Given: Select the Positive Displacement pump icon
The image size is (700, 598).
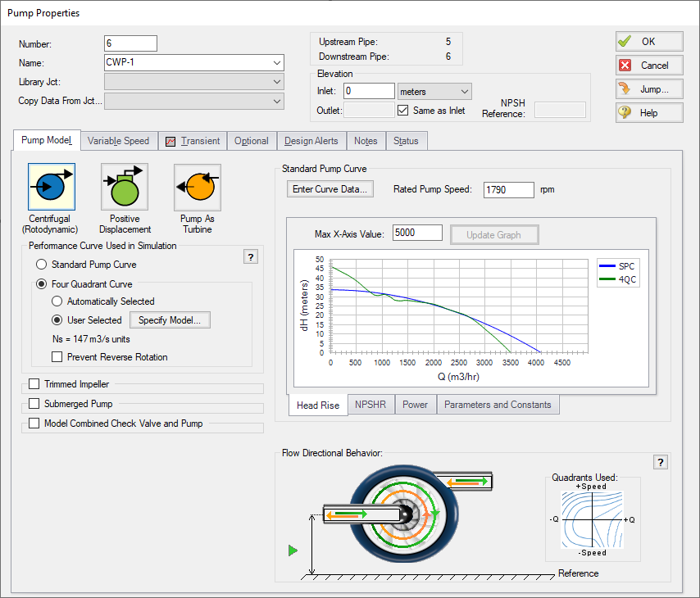Looking at the screenshot, I should [x=124, y=187].
